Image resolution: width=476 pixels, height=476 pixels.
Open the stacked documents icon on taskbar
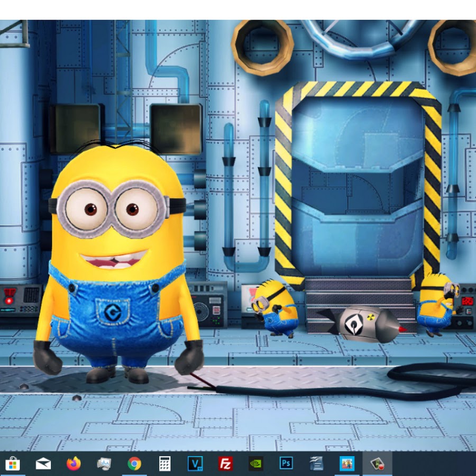coord(316,464)
